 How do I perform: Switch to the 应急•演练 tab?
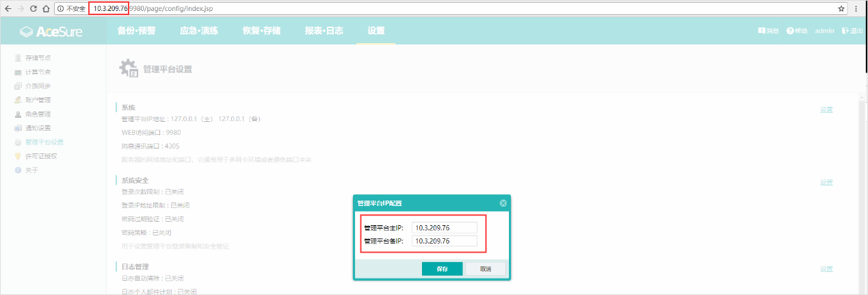click(x=198, y=31)
